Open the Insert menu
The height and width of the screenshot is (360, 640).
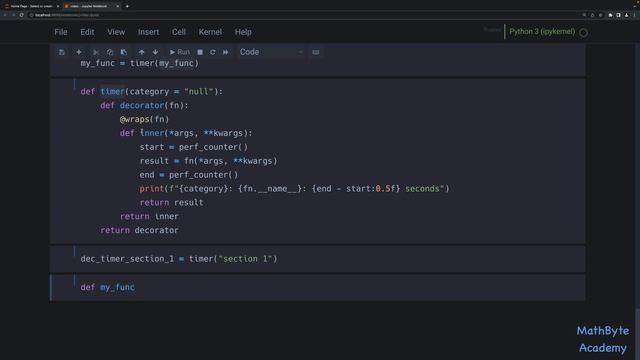click(149, 32)
